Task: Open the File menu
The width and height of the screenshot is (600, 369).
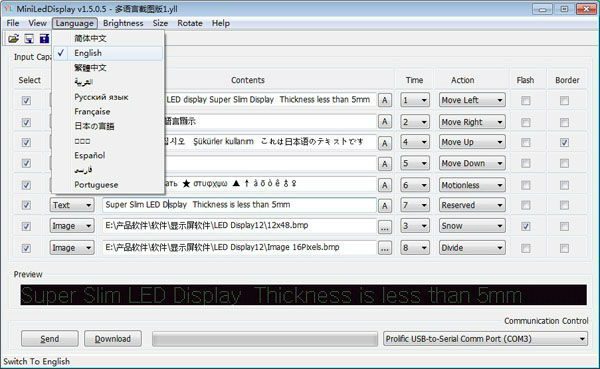Action: pyautogui.click(x=13, y=23)
